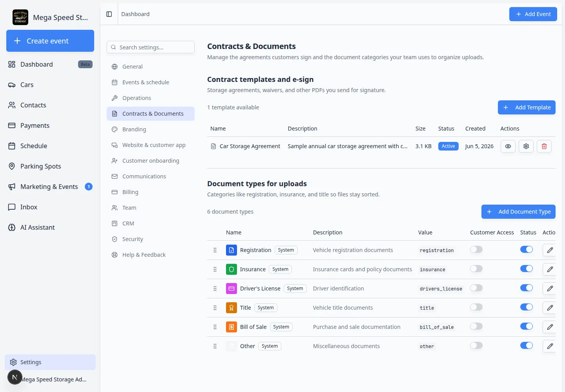Click the user avatar N icon
This screenshot has width=565, height=392.
(x=15, y=377)
